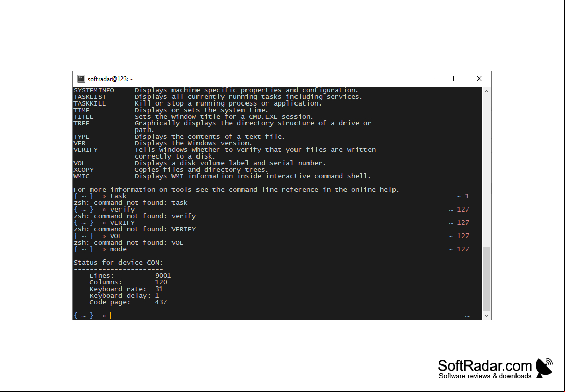Click 'Copies files and directory trees.' text

(202, 170)
